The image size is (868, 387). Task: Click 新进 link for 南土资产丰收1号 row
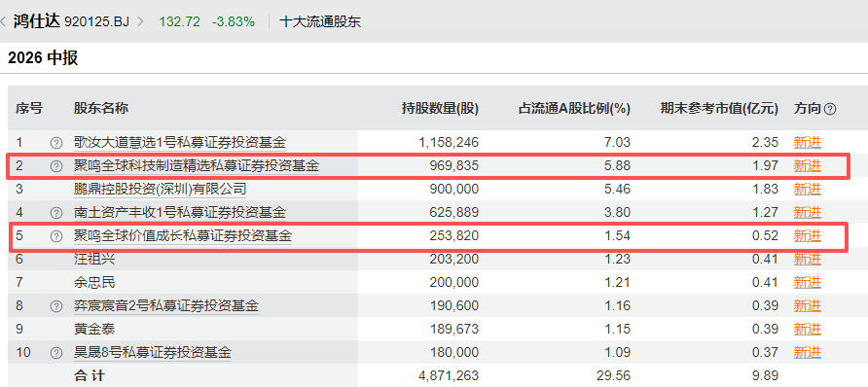point(807,212)
